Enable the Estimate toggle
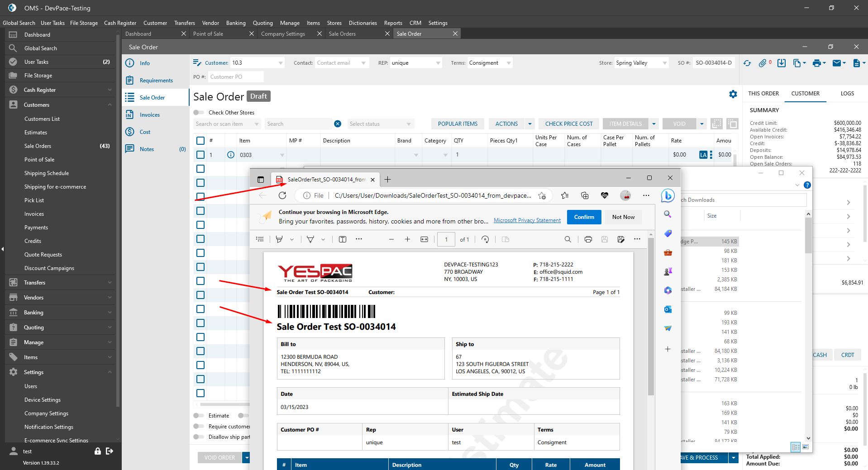Image resolution: width=868 pixels, height=470 pixels. (199, 416)
